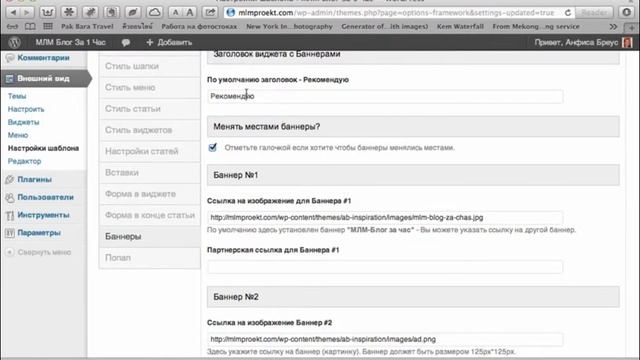Select the 'Баннеры' options tab
This screenshot has height=360, width=640.
150,236
